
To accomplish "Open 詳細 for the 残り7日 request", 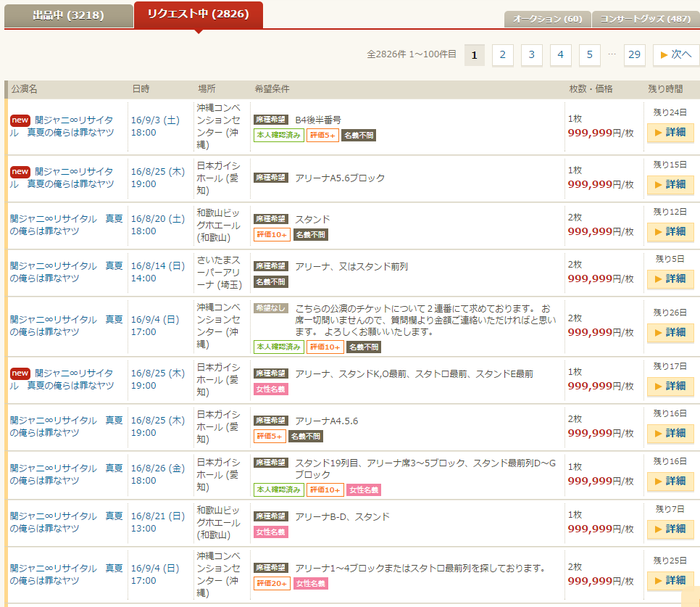I will [670, 529].
